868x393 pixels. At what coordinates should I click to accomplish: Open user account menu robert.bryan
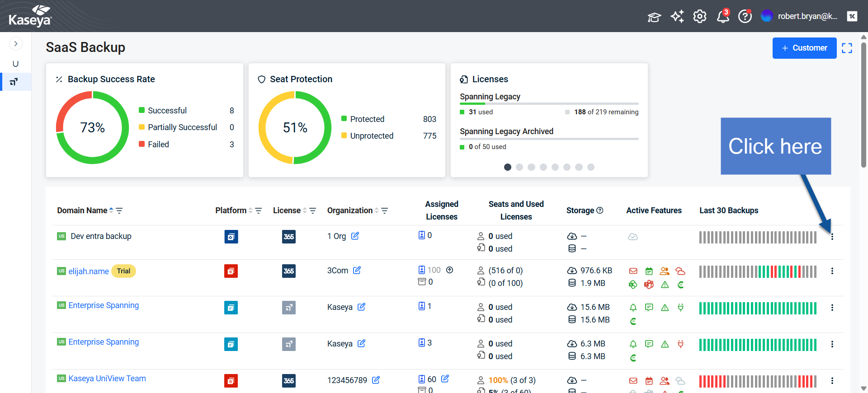click(x=799, y=16)
